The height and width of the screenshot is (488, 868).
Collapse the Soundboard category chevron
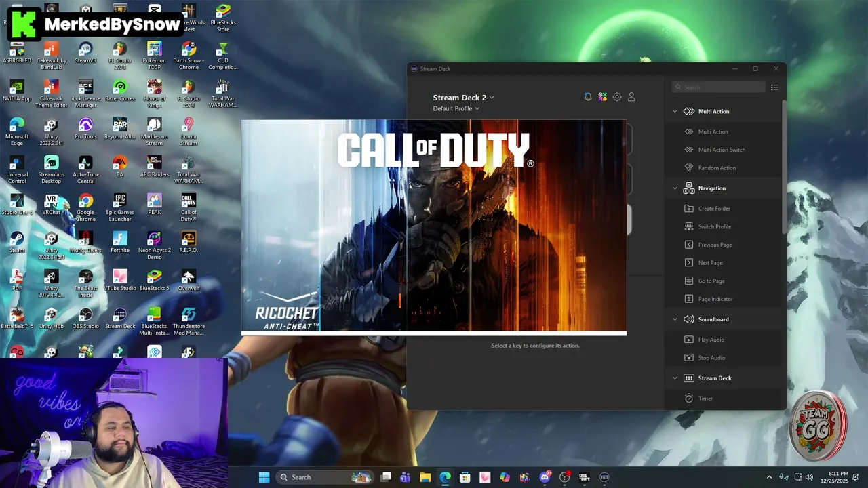click(675, 319)
